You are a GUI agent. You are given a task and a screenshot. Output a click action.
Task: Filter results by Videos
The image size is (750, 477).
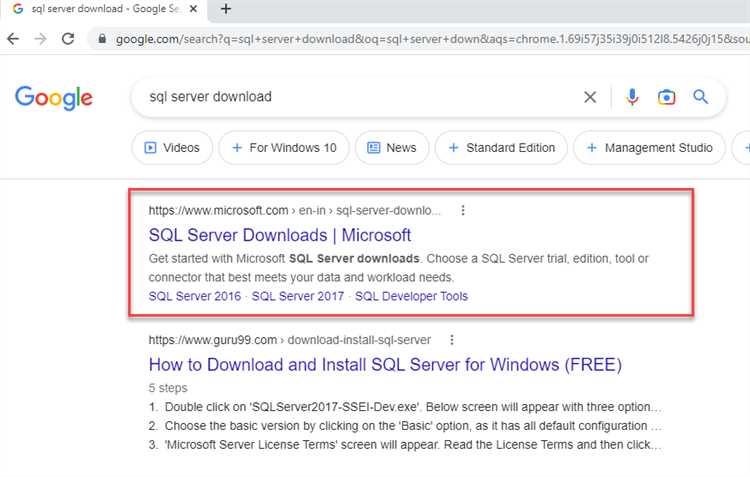[x=172, y=148]
